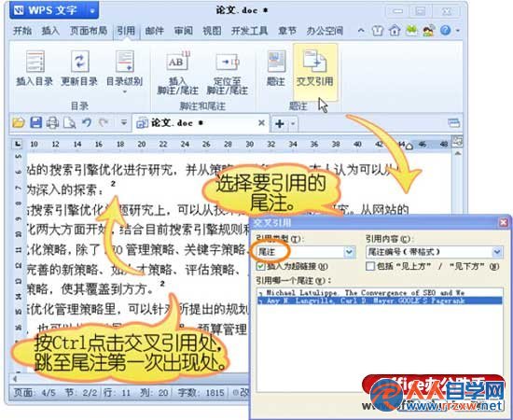Close the 论文.doc document tab
The image size is (513, 420).
tap(261, 123)
